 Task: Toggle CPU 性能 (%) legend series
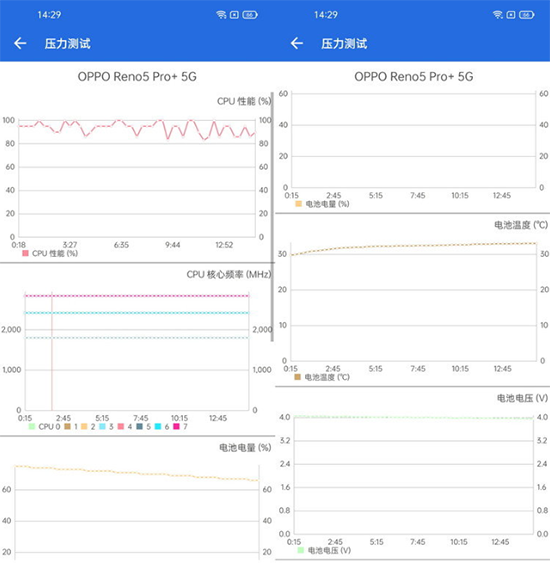coord(50,253)
